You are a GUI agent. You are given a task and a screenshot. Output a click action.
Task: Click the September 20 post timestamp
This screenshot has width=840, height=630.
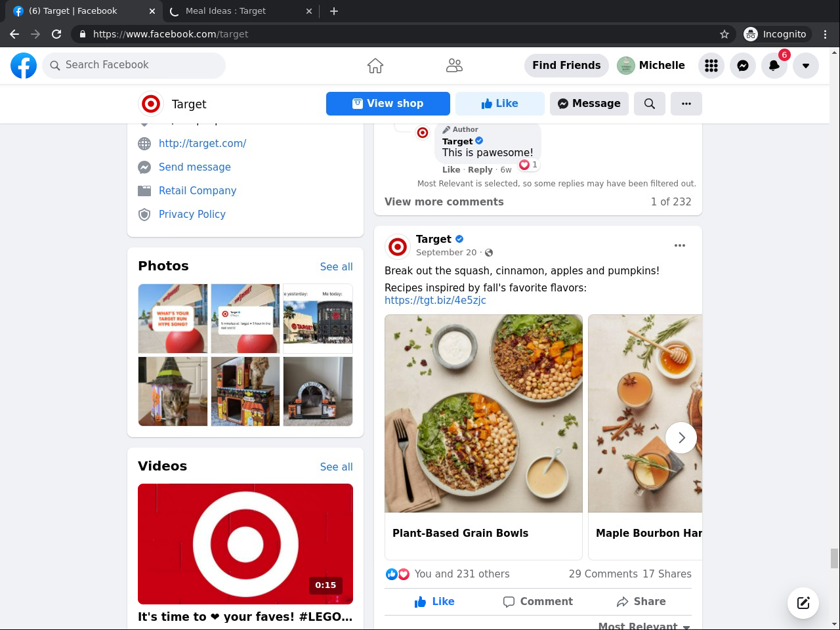[x=446, y=253]
